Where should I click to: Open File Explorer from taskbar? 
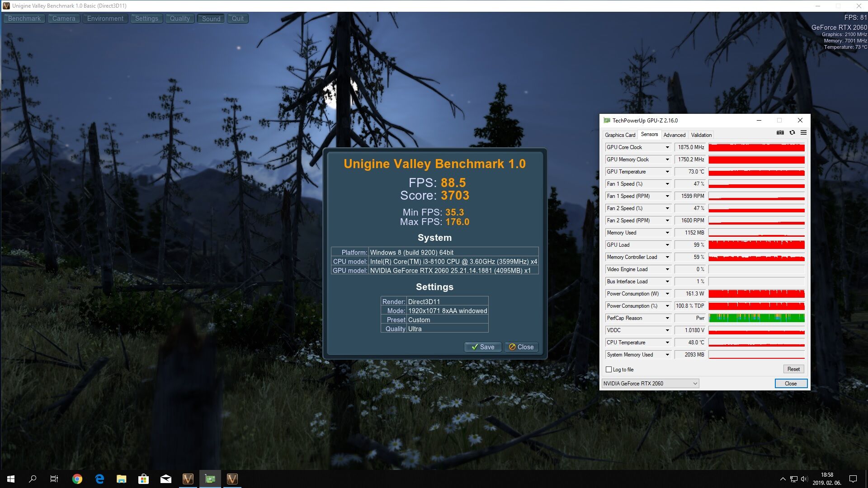122,479
